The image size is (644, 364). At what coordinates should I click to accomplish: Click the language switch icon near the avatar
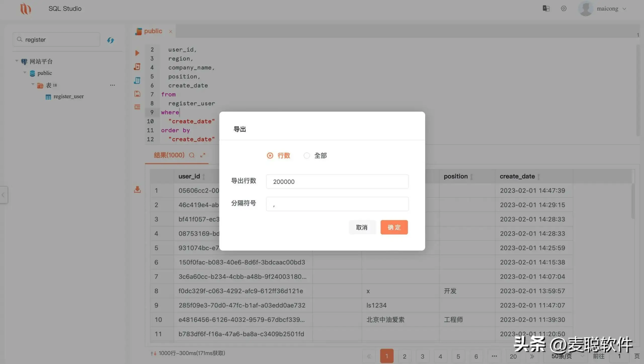tap(545, 8)
